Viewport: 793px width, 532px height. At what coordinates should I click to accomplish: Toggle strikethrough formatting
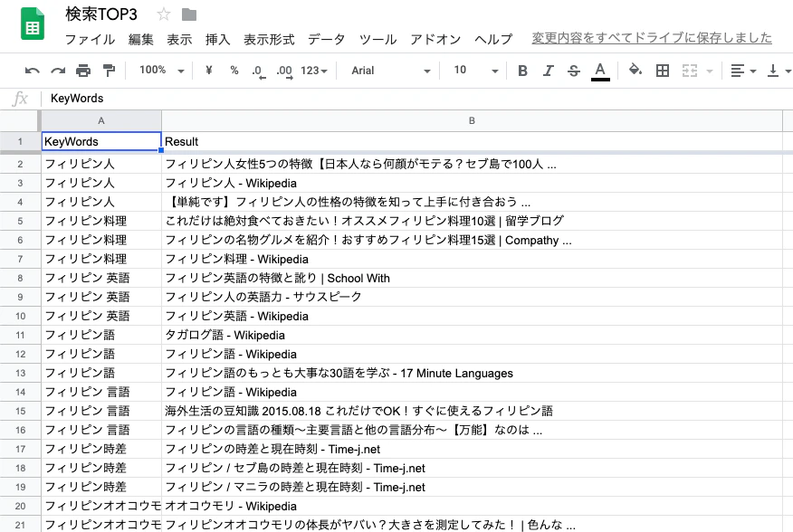tap(574, 71)
